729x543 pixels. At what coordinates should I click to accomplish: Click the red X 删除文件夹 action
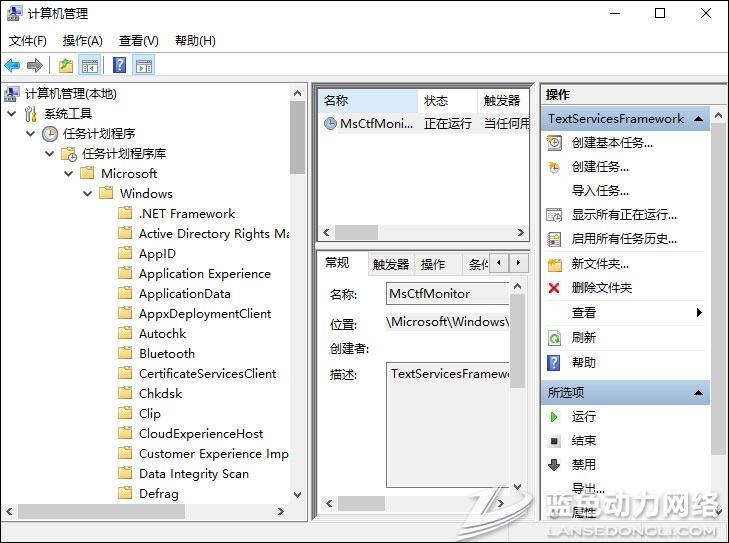601,288
